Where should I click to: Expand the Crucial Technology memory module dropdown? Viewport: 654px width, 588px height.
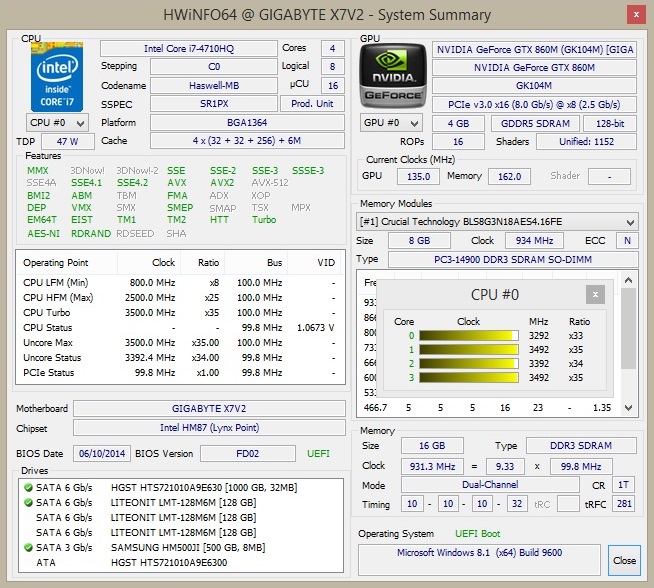(497, 221)
